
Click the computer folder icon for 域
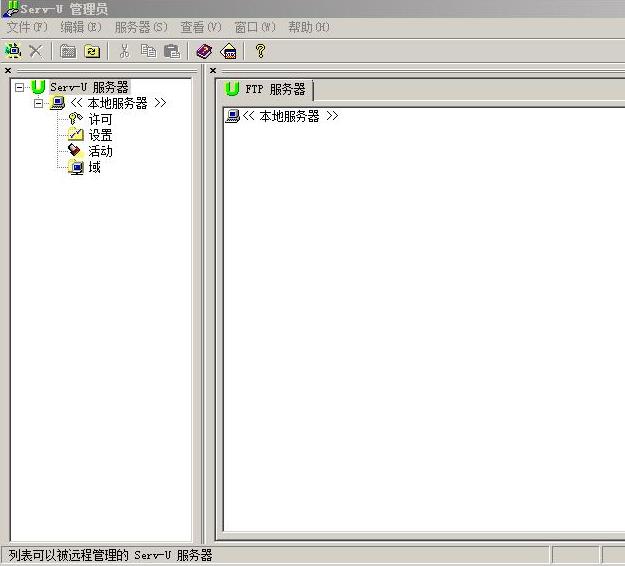[x=76, y=167]
